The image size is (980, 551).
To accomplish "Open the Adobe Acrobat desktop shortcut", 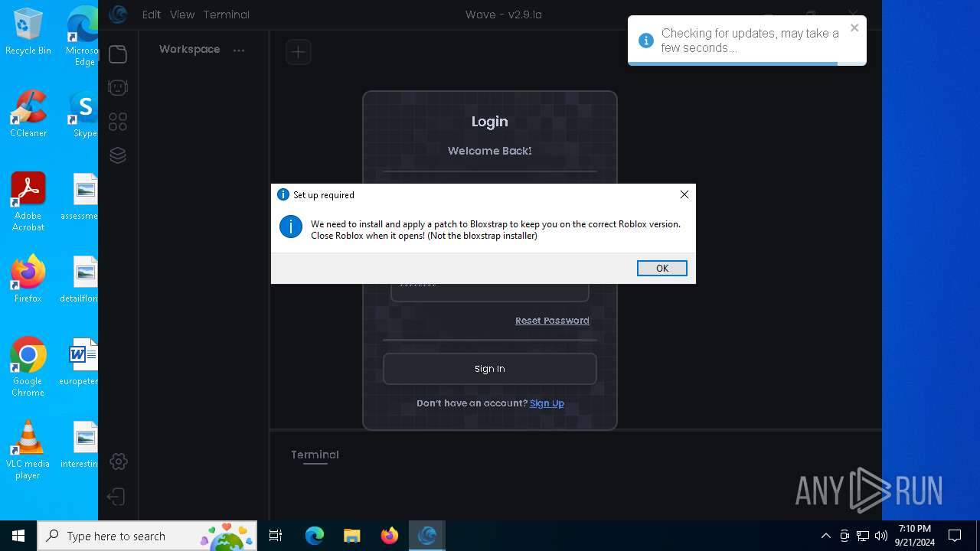I will tap(28, 202).
